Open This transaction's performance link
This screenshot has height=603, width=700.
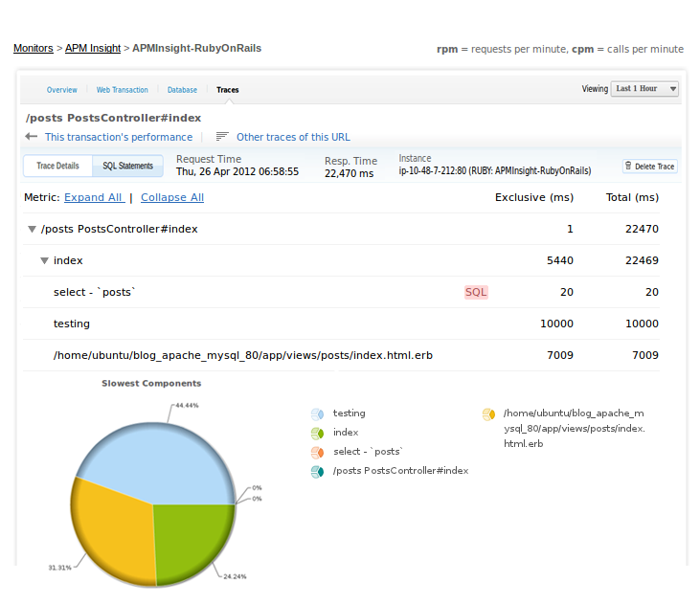[119, 137]
